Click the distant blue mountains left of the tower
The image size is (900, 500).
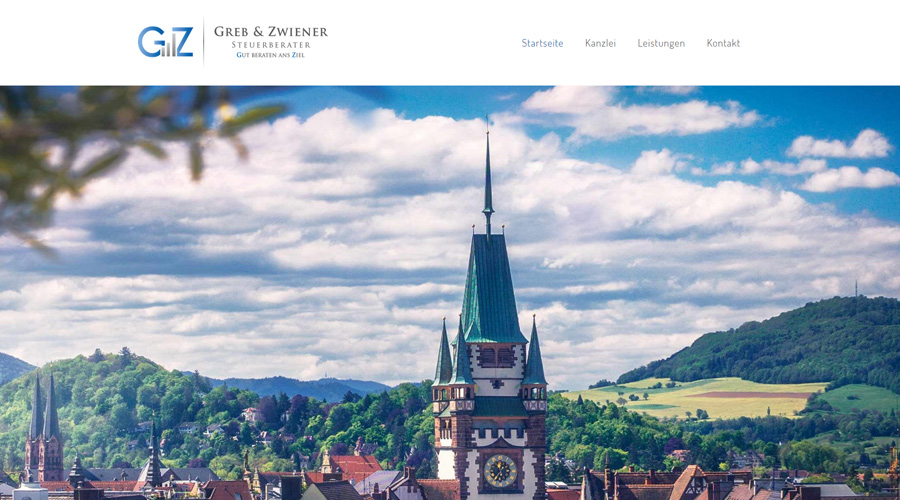pyautogui.click(x=298, y=387)
